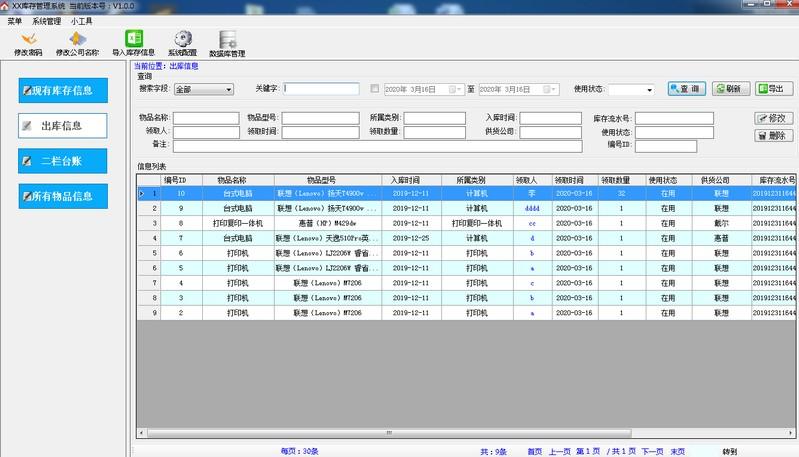Click the 入库时间 column header
Screen dimensions: 799x457
411,180
